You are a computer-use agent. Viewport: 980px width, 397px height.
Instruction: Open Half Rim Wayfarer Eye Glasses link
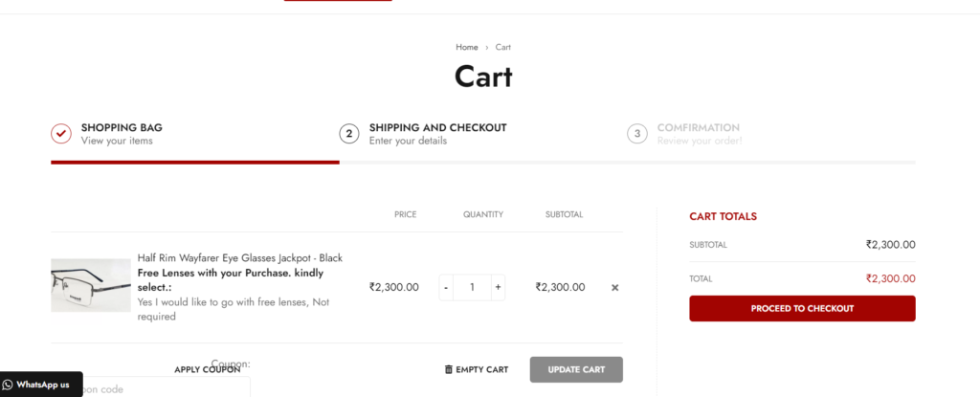[x=239, y=258]
